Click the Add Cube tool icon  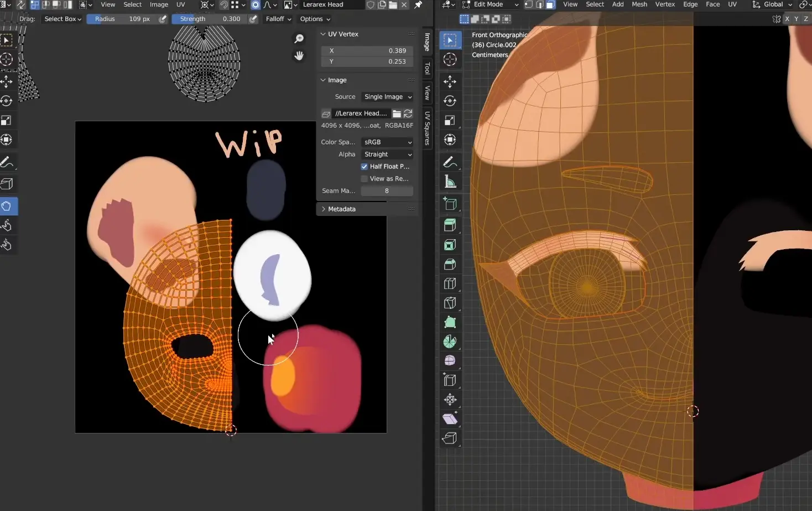[450, 204]
